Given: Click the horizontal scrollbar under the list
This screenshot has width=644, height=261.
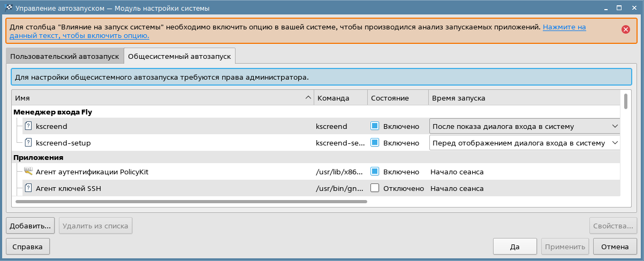Looking at the screenshot, I should tap(191, 202).
